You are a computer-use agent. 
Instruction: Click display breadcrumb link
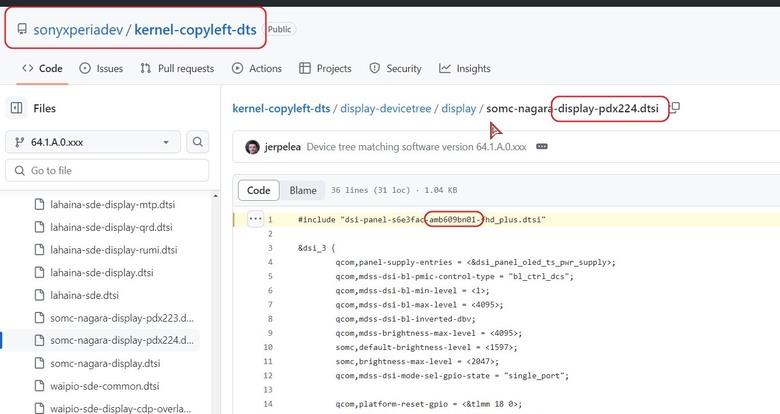[x=459, y=108]
